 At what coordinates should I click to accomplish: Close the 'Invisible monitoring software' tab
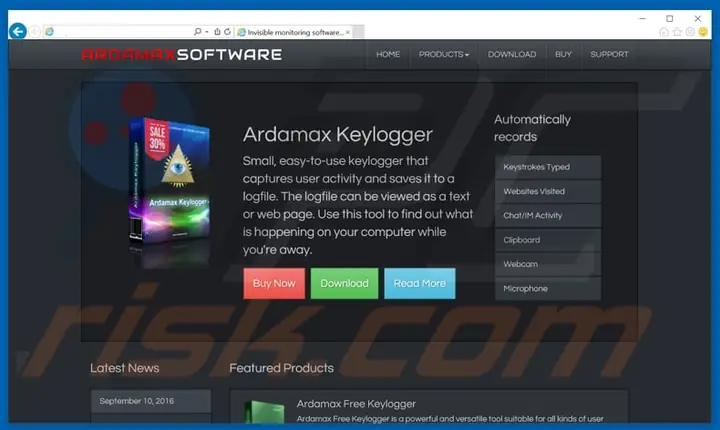(x=348, y=32)
